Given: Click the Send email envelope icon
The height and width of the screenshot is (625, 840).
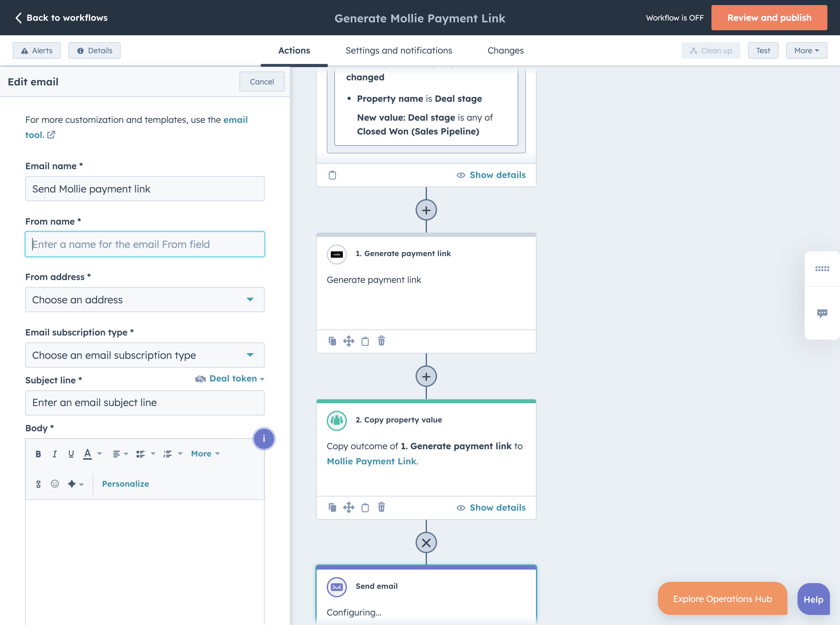Looking at the screenshot, I should point(337,587).
